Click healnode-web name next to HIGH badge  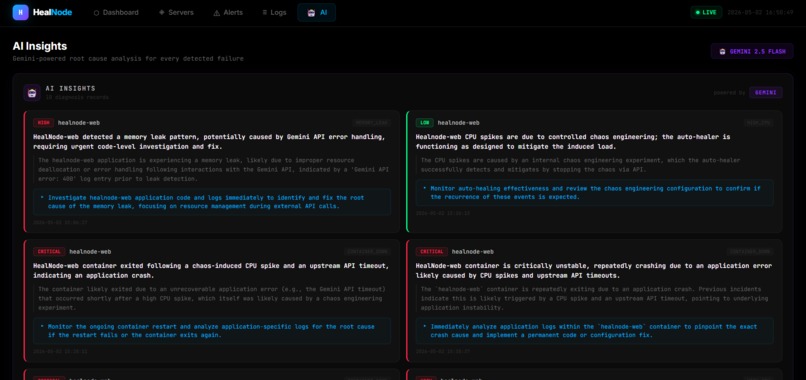(79, 123)
